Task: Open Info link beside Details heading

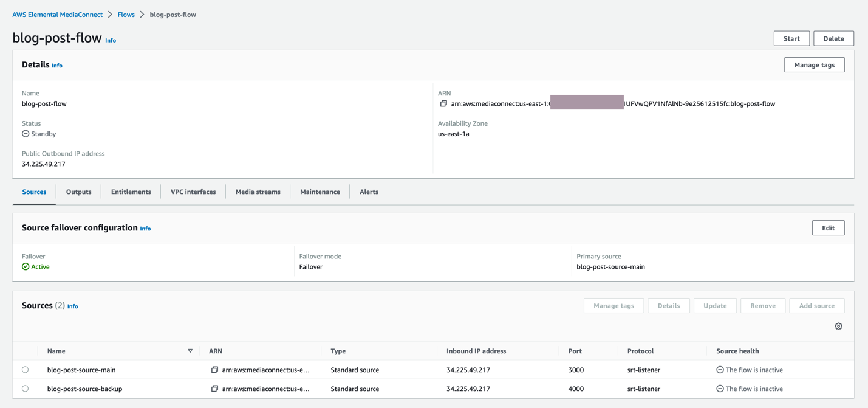Action: click(x=57, y=66)
